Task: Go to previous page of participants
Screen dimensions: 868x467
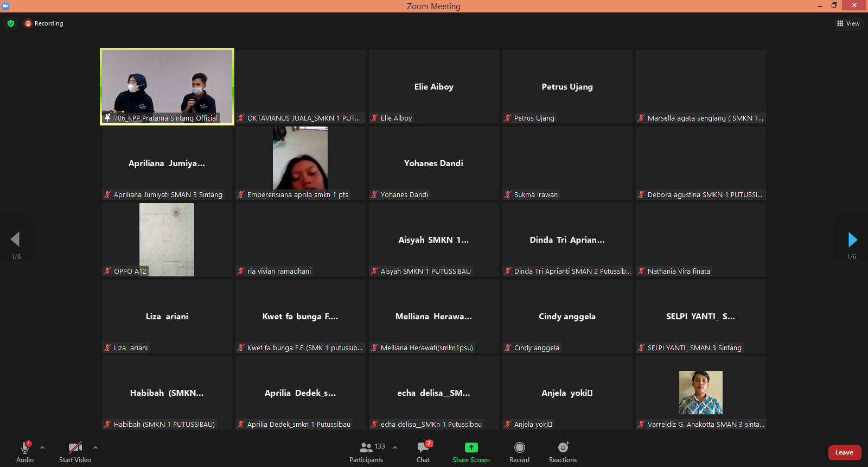Action: tap(15, 239)
